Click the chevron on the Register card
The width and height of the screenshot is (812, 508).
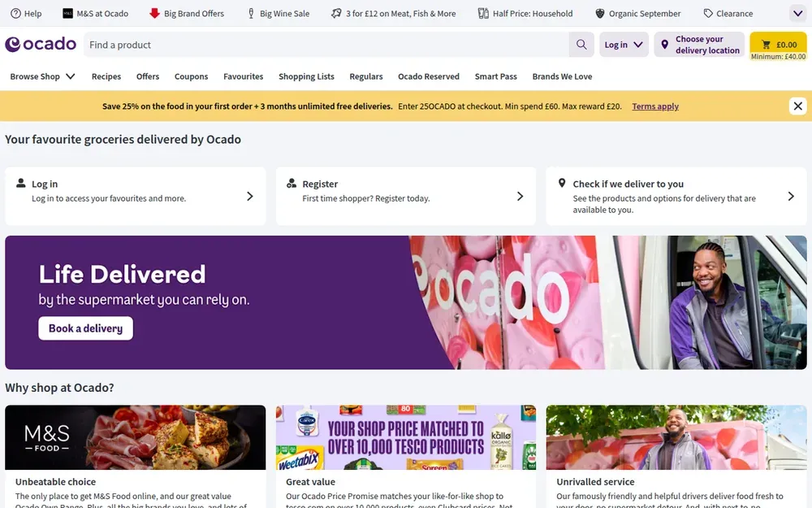[520, 196]
